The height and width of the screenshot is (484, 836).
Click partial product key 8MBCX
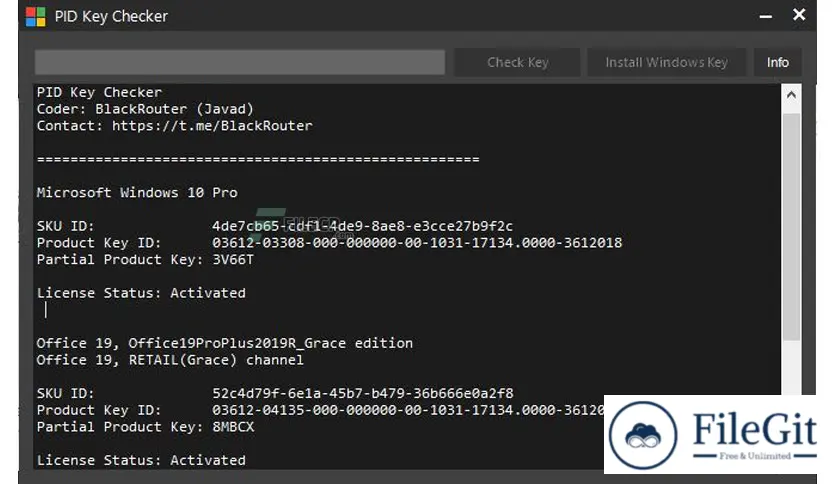point(233,427)
